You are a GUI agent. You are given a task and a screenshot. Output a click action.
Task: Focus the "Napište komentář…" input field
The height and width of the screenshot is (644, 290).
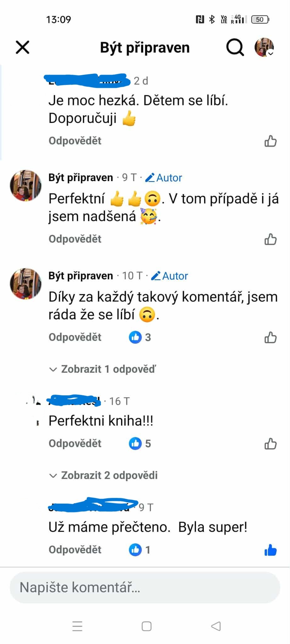145,587
